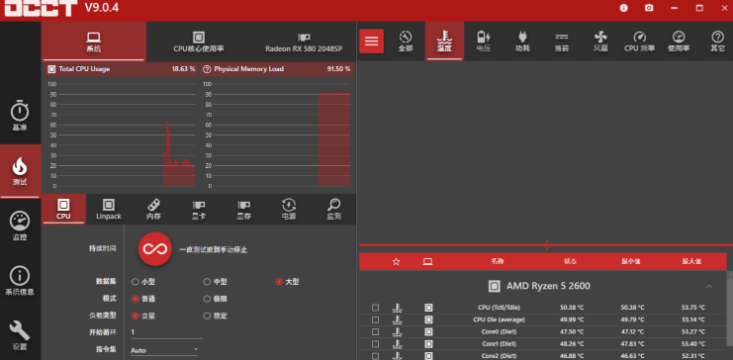Screen dimensions: 733x360
Task: Click the Physical Memory Load help icon
Action: [x=207, y=69]
